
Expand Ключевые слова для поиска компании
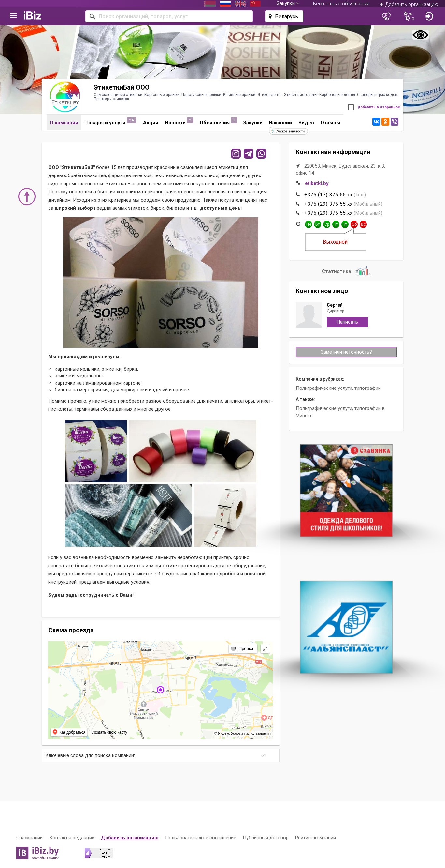click(x=161, y=755)
